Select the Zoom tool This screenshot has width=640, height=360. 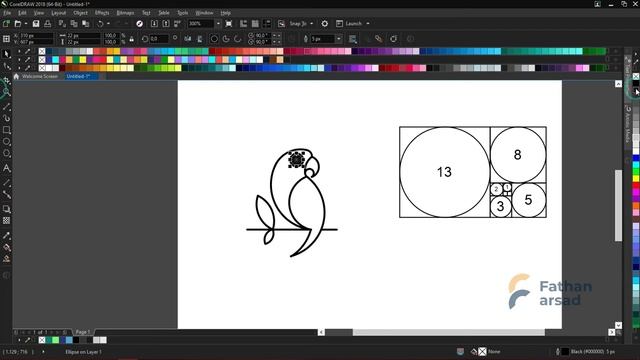pyautogui.click(x=7, y=93)
